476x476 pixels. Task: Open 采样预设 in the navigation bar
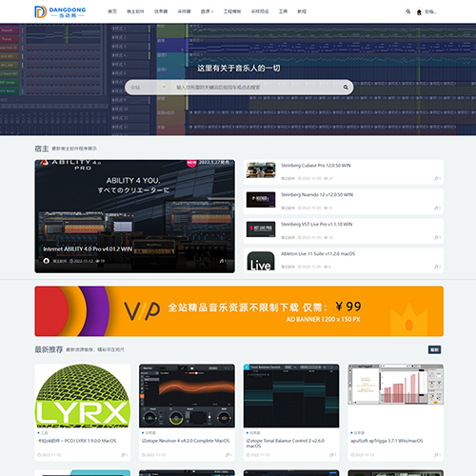260,11
